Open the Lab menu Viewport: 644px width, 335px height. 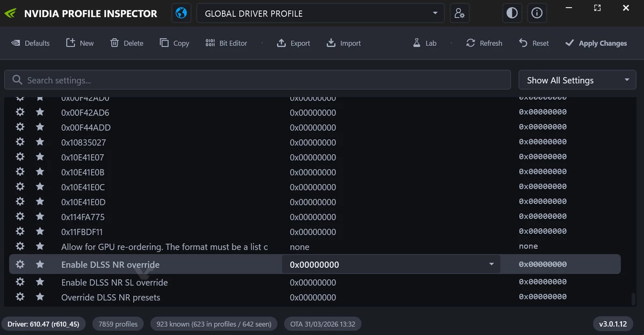click(425, 43)
